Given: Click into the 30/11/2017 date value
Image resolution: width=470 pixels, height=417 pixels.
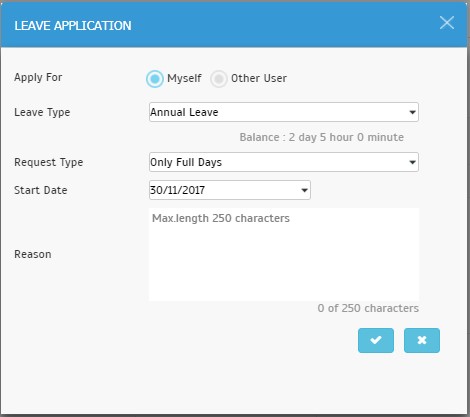Looking at the screenshot, I should (x=177, y=190).
